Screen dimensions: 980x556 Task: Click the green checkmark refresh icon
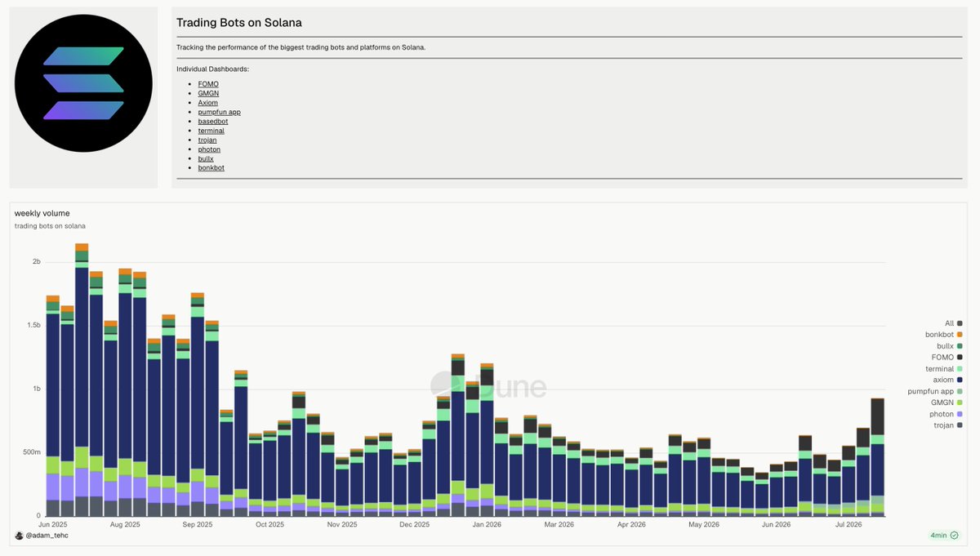coord(954,536)
